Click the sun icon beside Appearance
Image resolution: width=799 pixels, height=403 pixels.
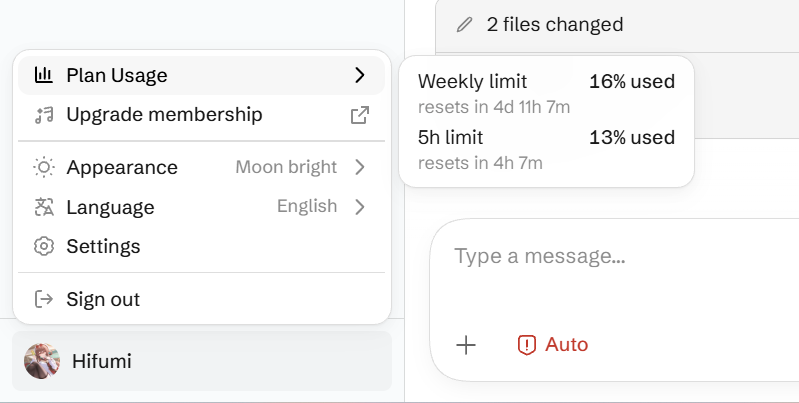tap(44, 167)
